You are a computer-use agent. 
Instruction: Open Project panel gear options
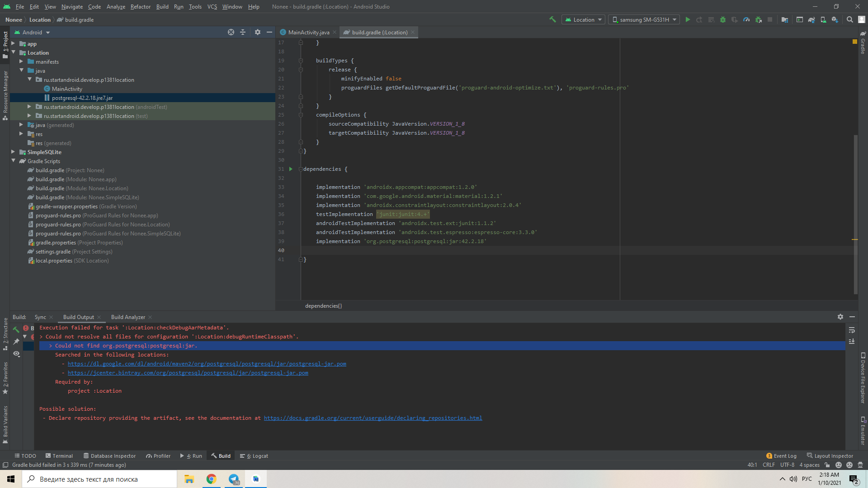pos(258,32)
